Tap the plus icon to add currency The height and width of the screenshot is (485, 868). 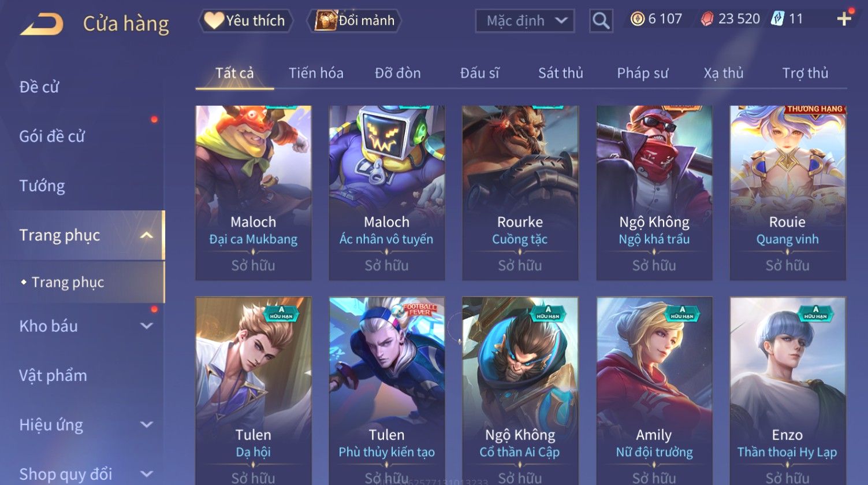[x=844, y=19]
